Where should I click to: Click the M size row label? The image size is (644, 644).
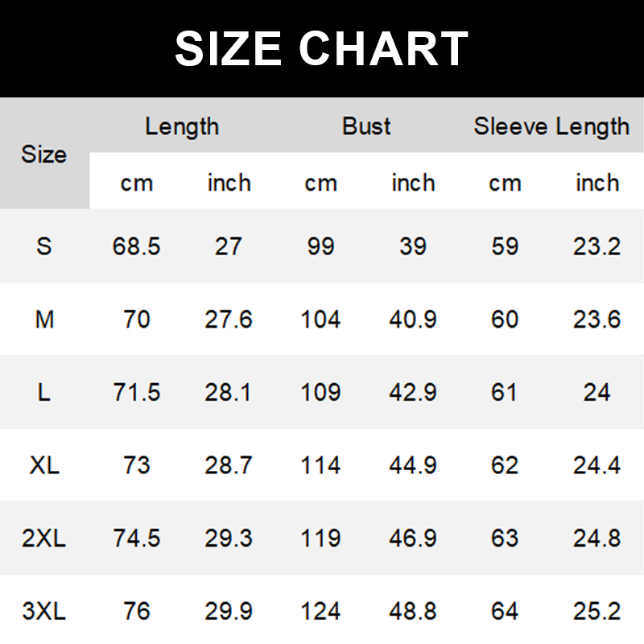point(44,320)
